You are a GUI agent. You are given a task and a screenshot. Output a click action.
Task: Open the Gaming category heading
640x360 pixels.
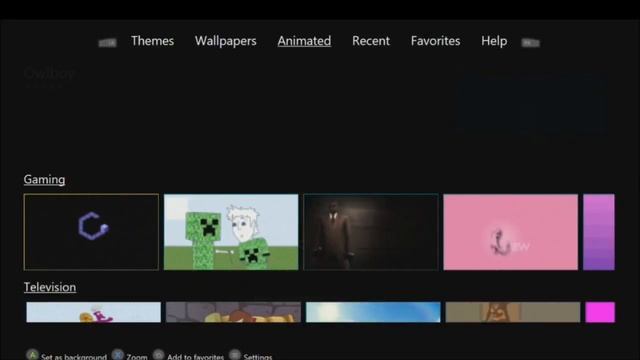click(x=44, y=180)
